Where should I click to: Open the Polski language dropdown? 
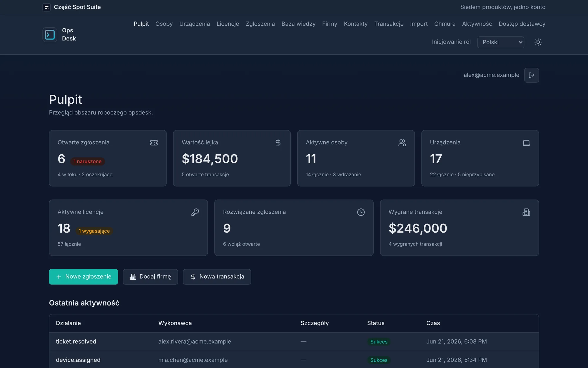tap(501, 42)
